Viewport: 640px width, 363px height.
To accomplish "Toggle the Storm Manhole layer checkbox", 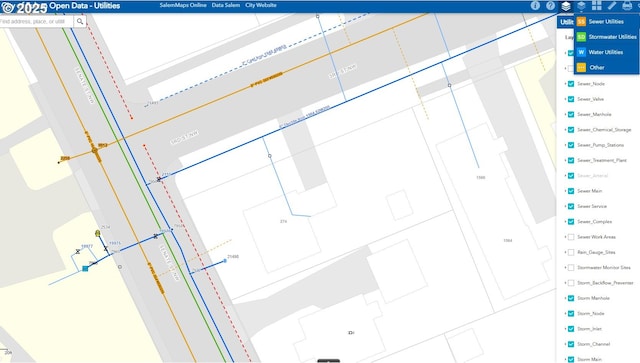I will click(571, 298).
